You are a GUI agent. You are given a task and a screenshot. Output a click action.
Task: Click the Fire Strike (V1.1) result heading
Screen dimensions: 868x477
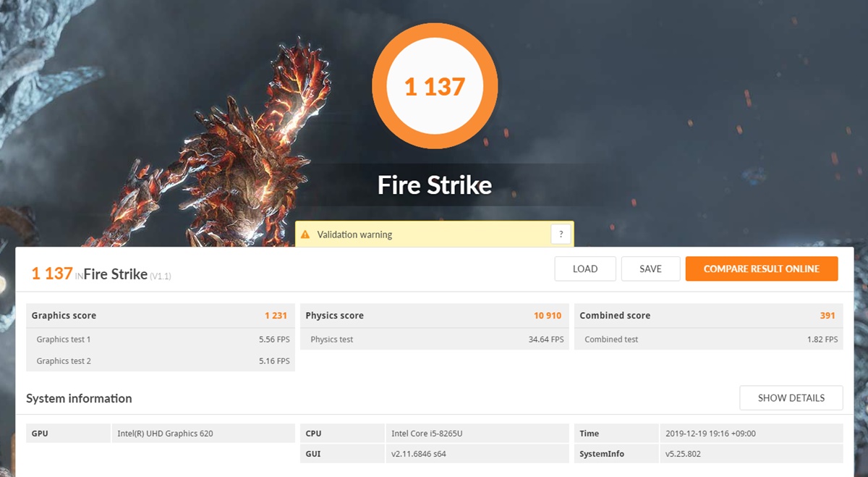click(x=127, y=274)
